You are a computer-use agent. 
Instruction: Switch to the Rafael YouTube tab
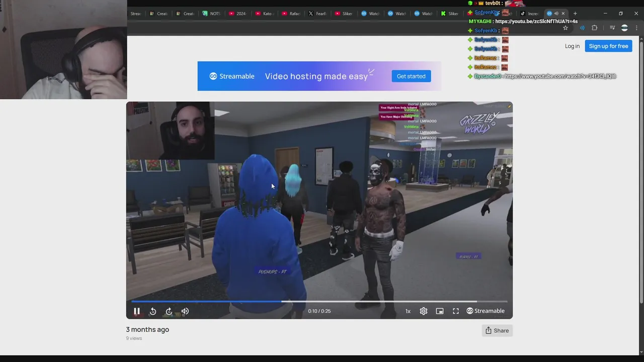[291, 14]
